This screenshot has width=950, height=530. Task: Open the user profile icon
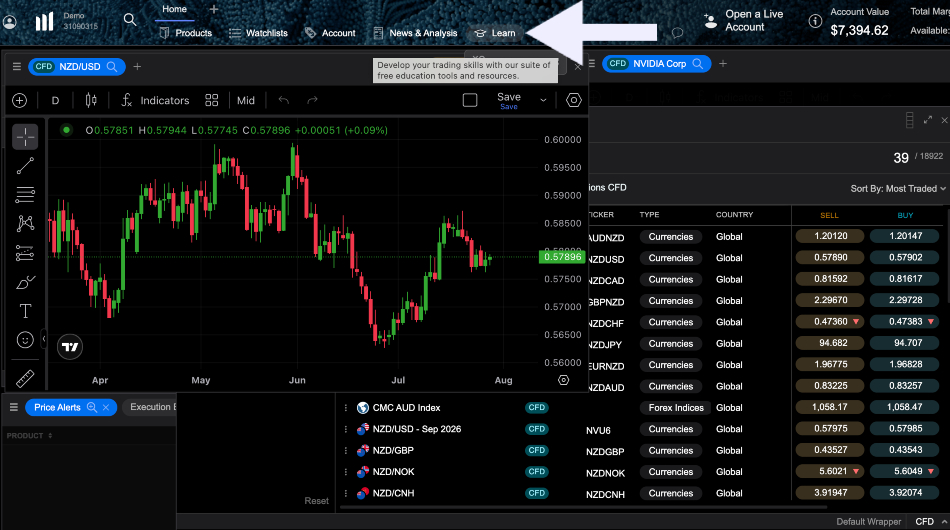[10, 22]
